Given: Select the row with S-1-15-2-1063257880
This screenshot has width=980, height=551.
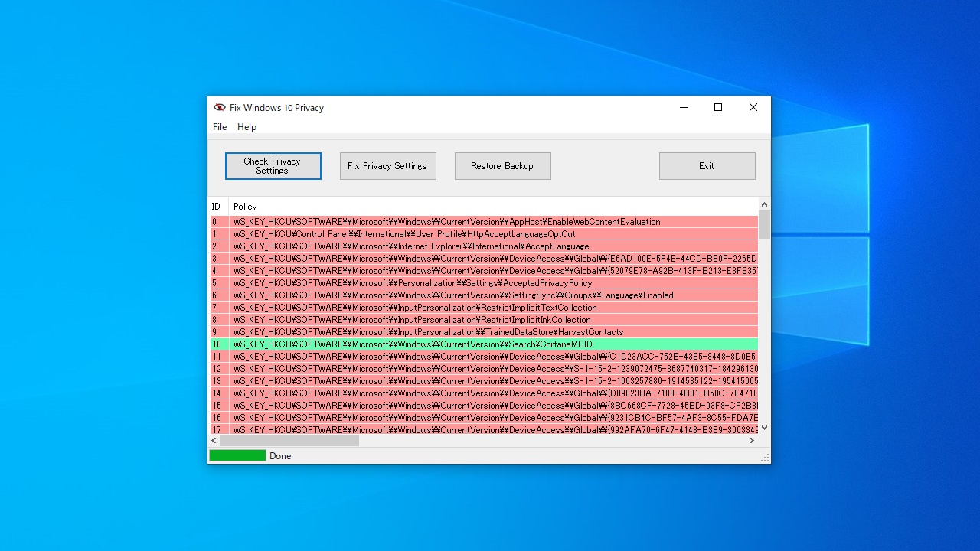Looking at the screenshot, I should (484, 381).
